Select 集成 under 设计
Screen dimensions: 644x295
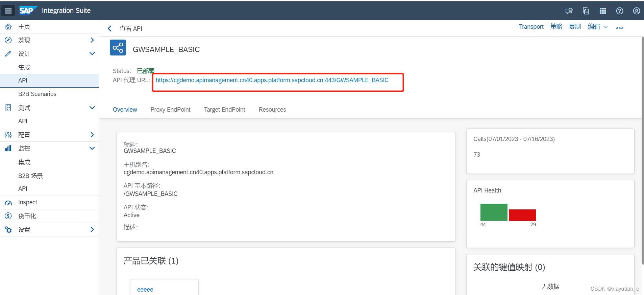(49, 67)
